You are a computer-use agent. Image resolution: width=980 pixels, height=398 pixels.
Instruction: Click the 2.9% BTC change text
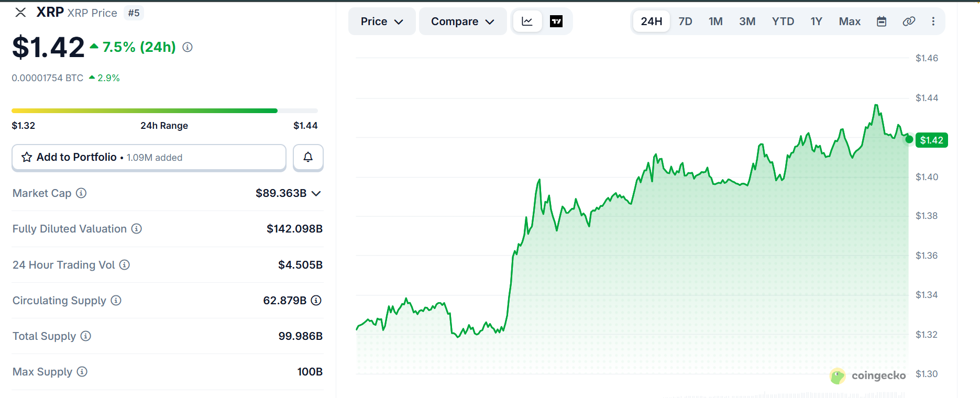click(108, 78)
